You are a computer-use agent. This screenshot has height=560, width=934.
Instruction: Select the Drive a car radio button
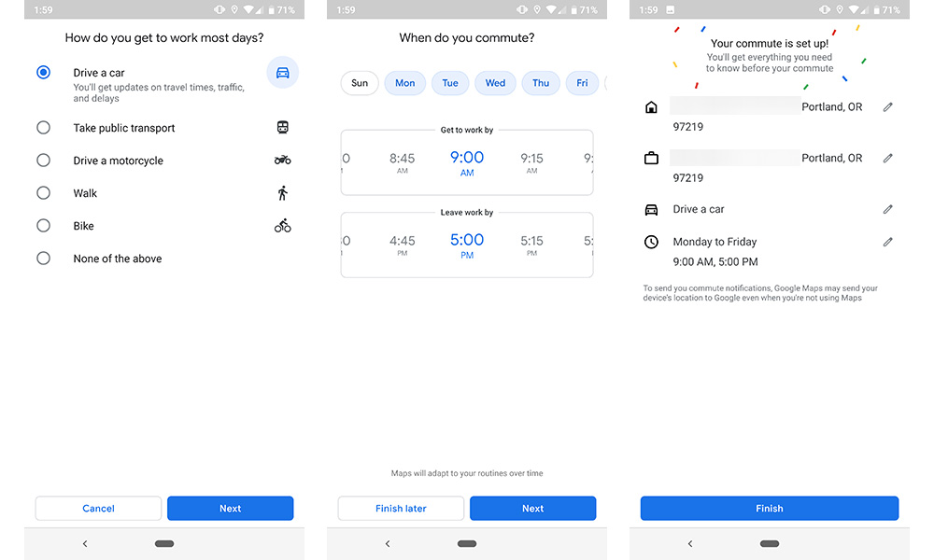pos(44,72)
